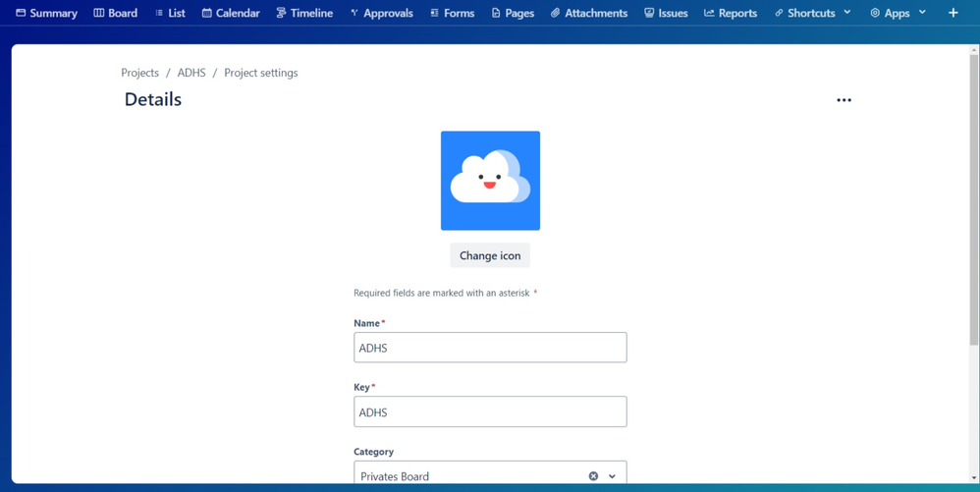Click the Projects breadcrumb link
This screenshot has width=980, height=492.
point(140,73)
